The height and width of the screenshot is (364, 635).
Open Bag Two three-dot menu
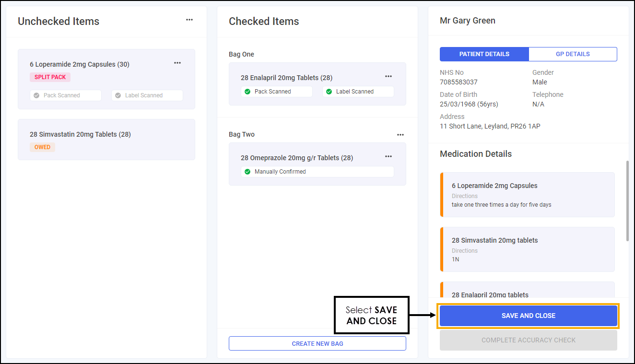click(400, 135)
